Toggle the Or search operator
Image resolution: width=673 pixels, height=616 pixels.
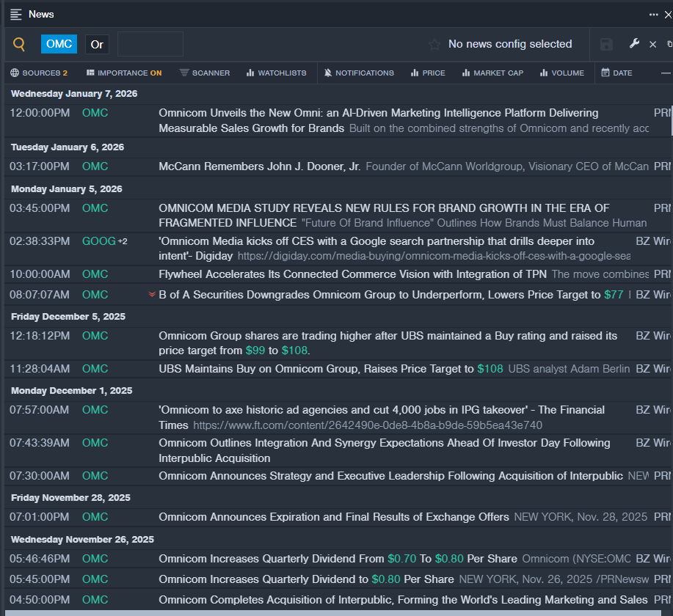tap(97, 45)
